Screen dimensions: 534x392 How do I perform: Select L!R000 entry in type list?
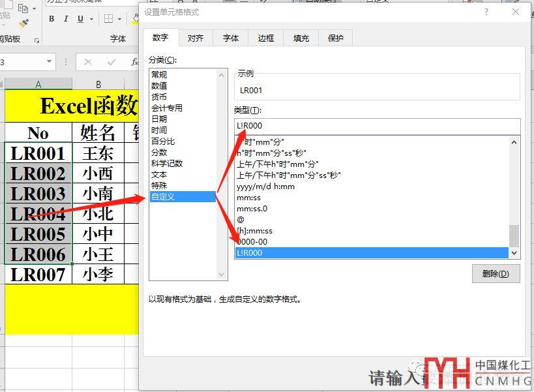tap(372, 252)
